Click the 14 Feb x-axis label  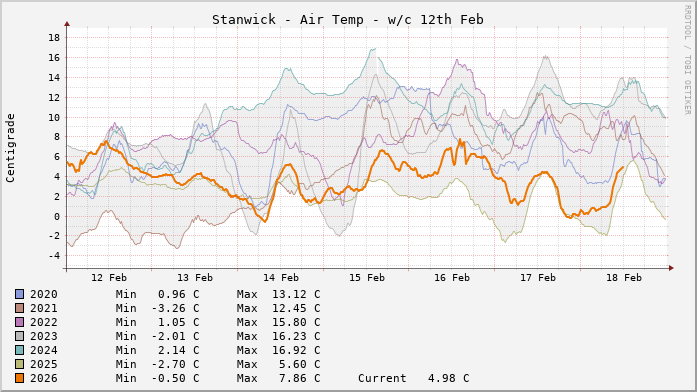coord(280,278)
